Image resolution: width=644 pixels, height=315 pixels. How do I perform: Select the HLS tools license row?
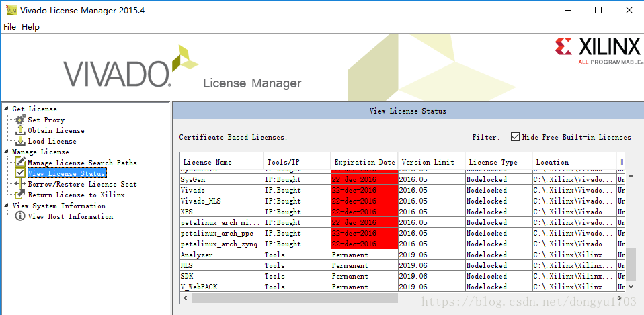click(403, 265)
